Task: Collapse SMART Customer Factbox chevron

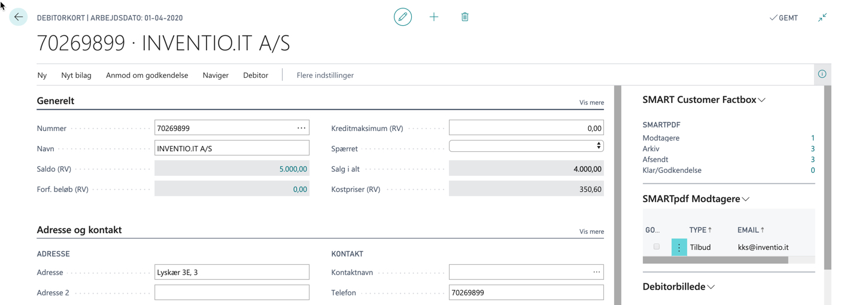Action: coord(762,100)
